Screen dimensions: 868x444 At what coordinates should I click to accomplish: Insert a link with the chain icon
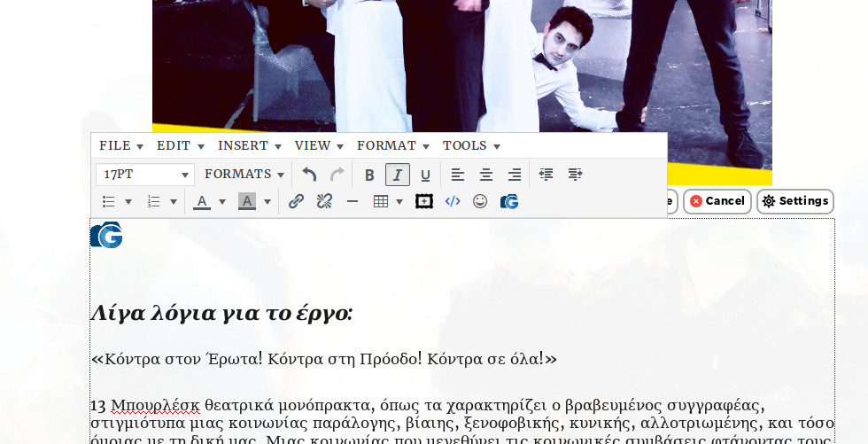coord(296,201)
